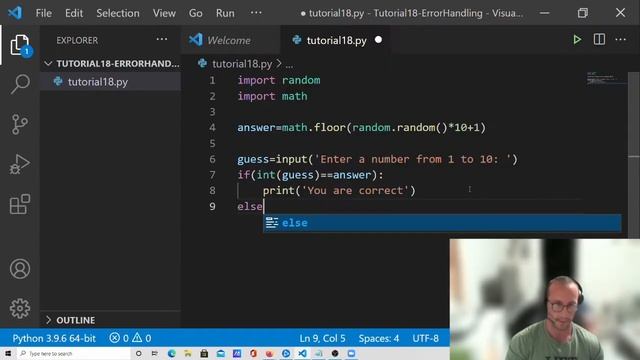The width and height of the screenshot is (640, 360).
Task: Open the Extensions view
Action: pos(20,204)
